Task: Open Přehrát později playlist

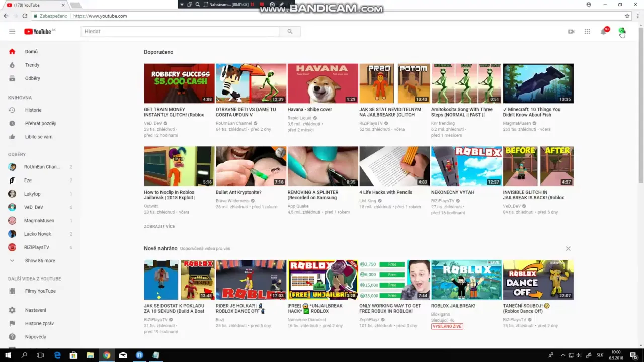Action: point(40,123)
